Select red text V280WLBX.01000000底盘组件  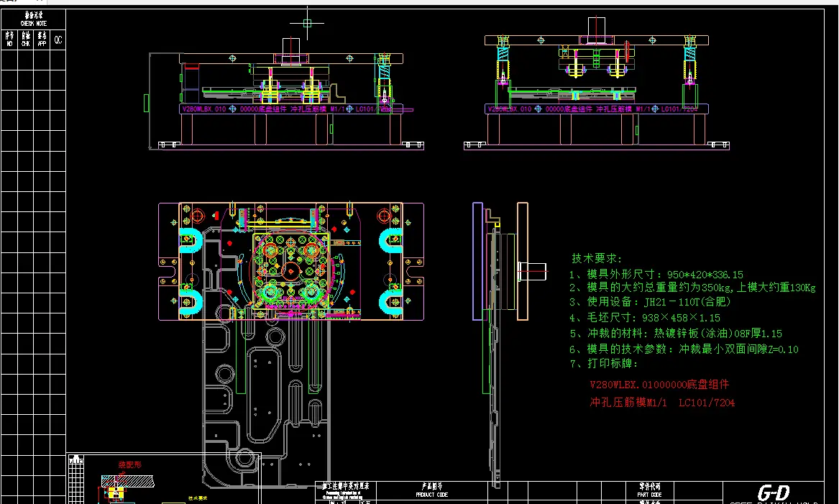click(659, 385)
